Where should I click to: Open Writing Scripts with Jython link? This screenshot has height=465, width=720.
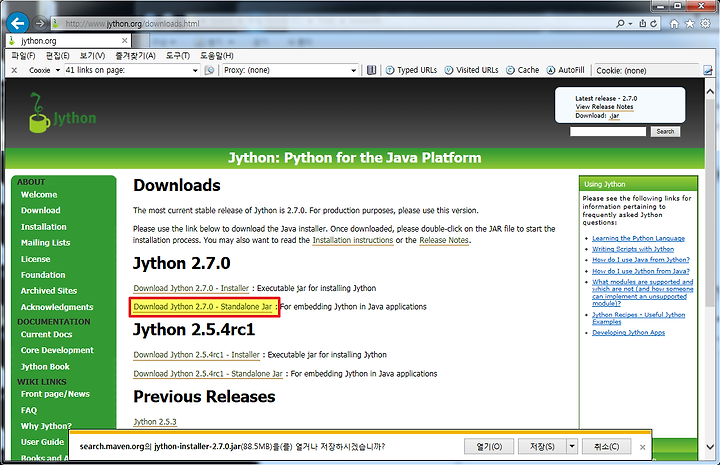click(x=633, y=249)
